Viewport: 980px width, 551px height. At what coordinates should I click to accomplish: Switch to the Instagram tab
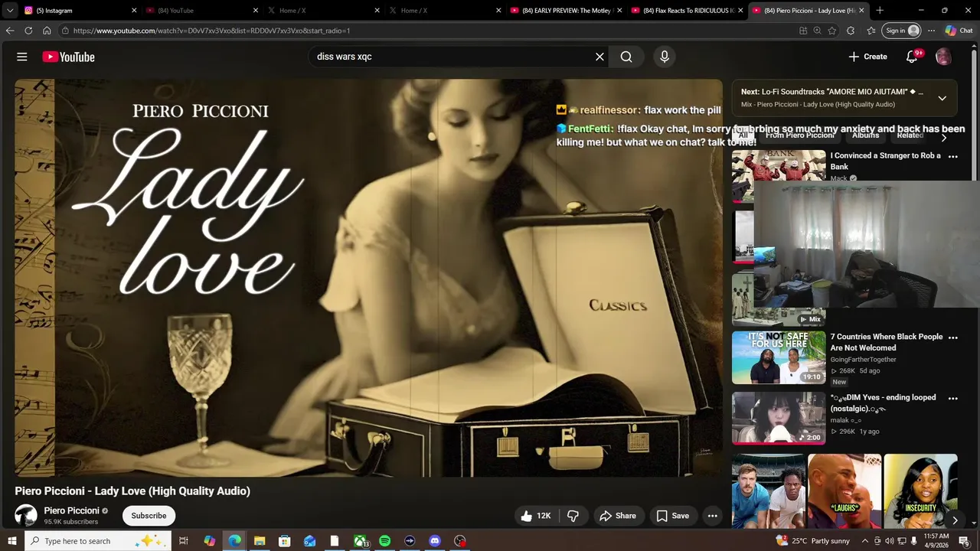pyautogui.click(x=80, y=11)
